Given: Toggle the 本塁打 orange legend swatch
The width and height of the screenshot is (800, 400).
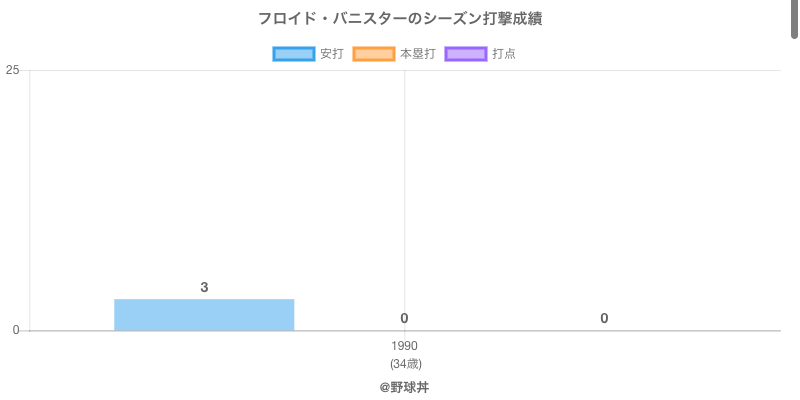Looking at the screenshot, I should [374, 54].
